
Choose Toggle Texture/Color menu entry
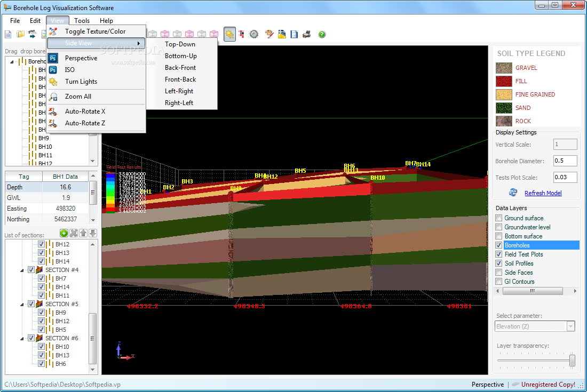[96, 31]
